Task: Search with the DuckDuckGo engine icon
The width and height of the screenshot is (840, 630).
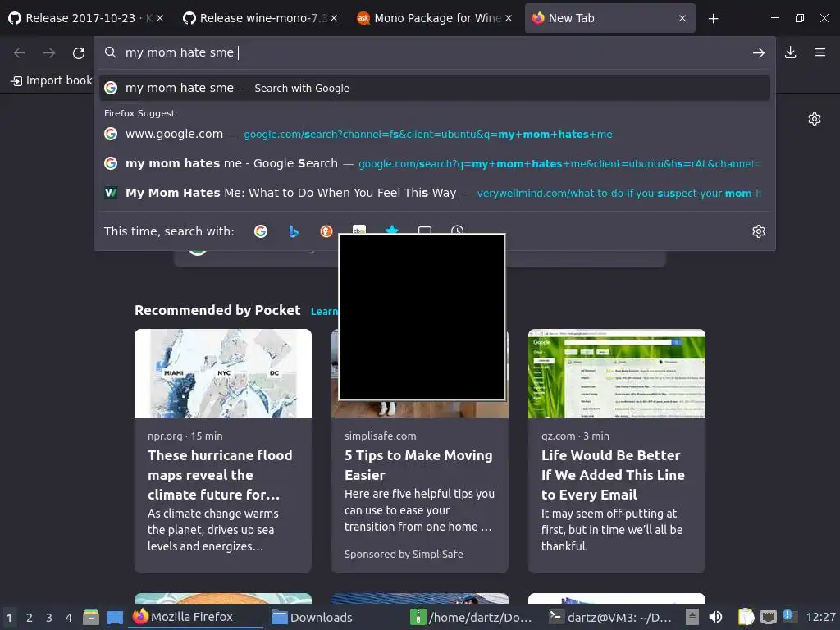Action: coord(326,231)
